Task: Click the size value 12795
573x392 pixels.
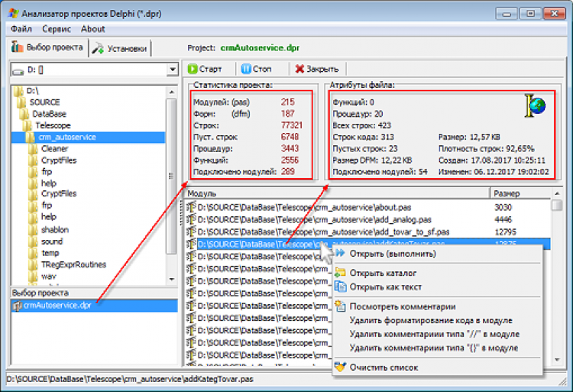Action: 505,232
